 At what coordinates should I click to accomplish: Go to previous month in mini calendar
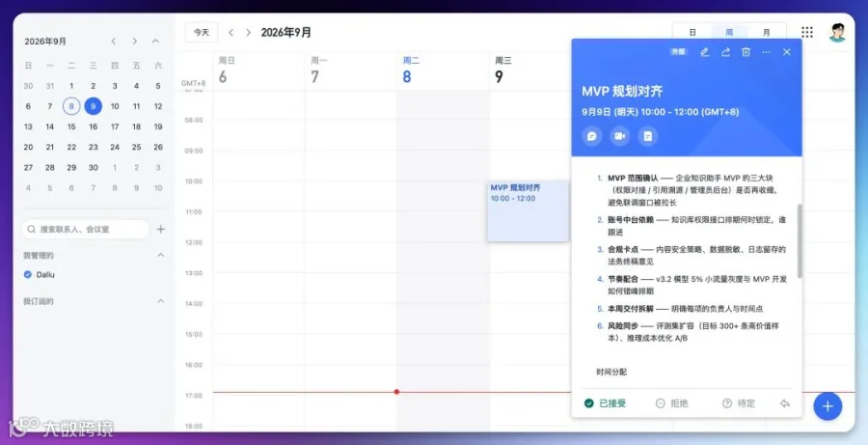coord(114,41)
